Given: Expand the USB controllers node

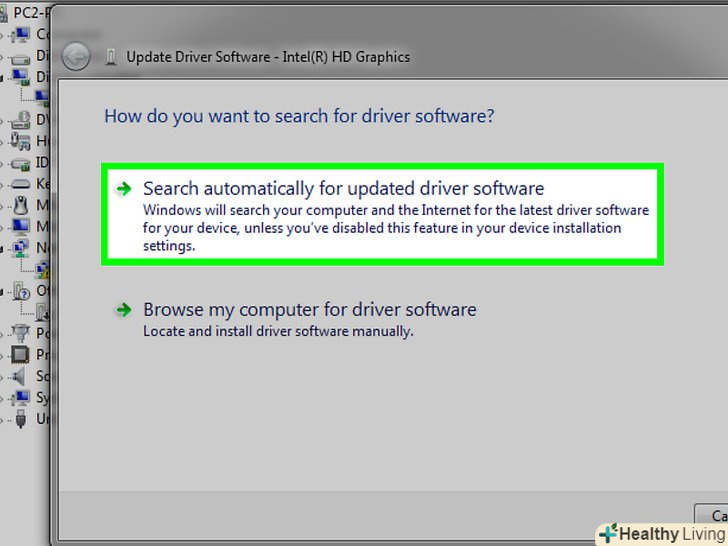Looking at the screenshot, I should 2,420.
